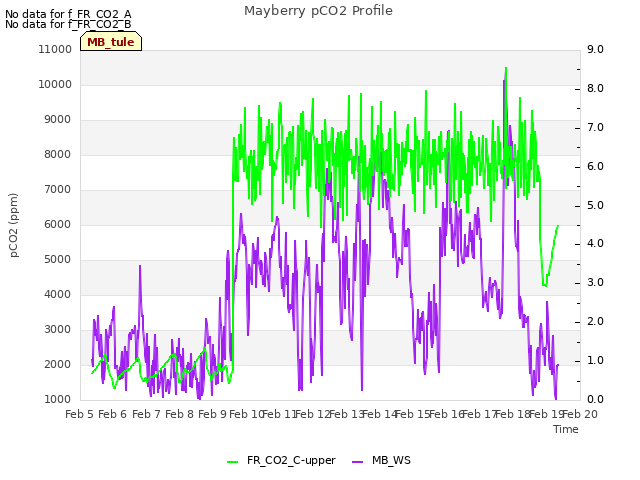This screenshot has height=480, width=640.
Task: Click the 6000 left-axis tick label
Action: [58, 224]
